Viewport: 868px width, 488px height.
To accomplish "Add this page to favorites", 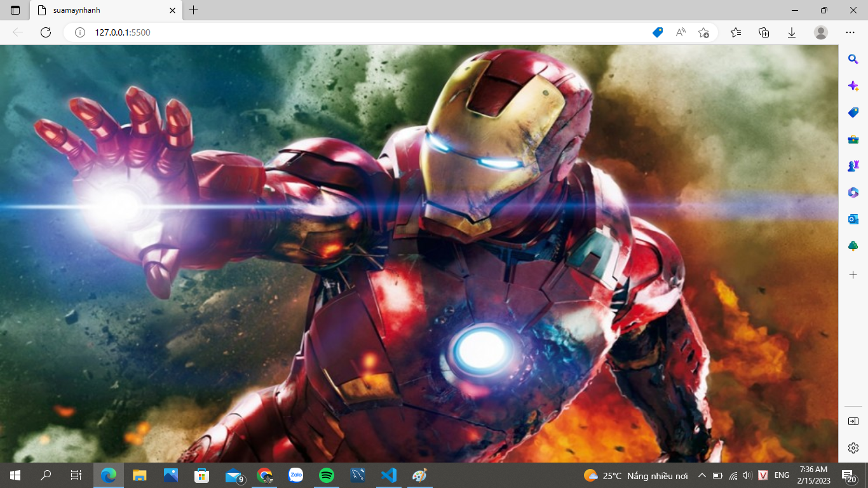I will pos(703,32).
